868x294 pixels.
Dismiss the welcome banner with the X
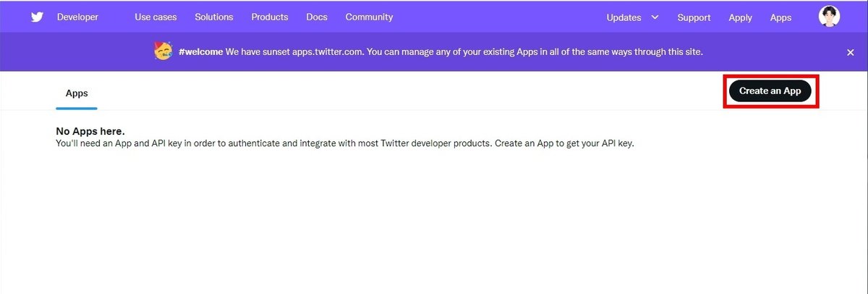click(851, 52)
